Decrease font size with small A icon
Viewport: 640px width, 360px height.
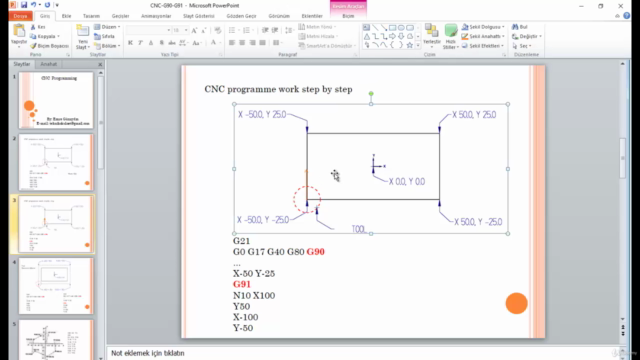(204, 30)
